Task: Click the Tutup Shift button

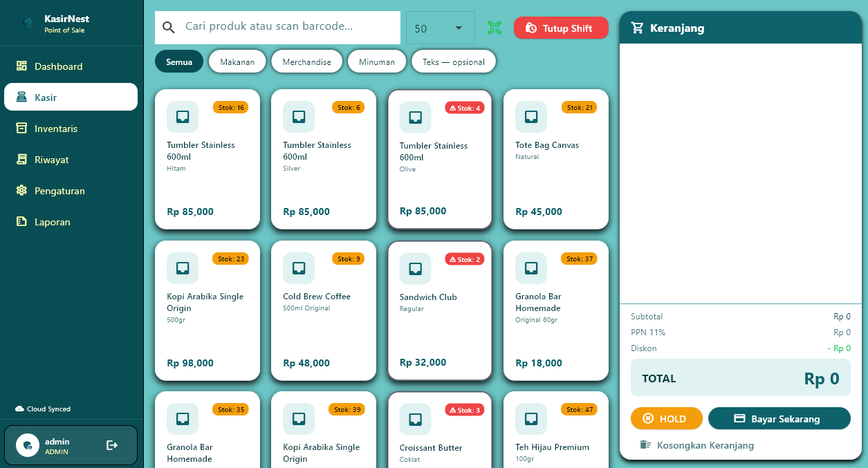Action: [561, 28]
